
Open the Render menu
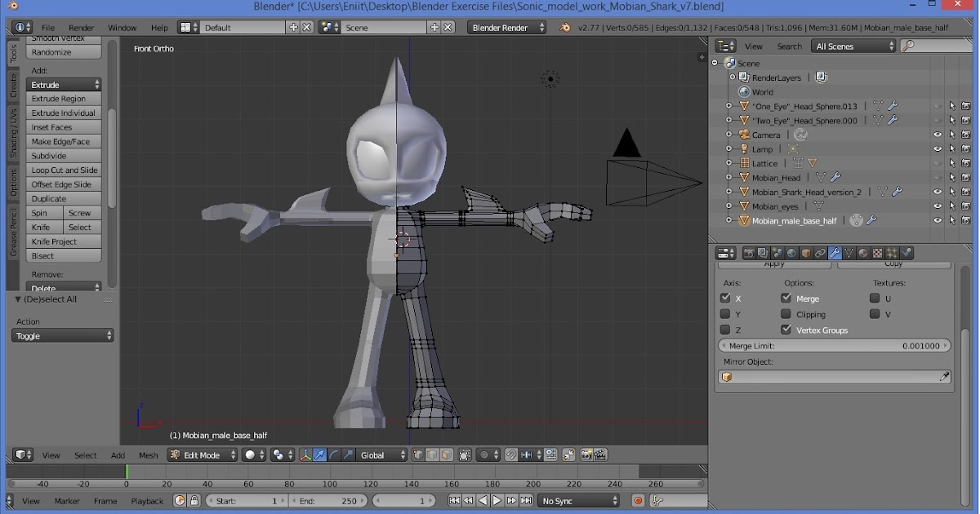pyautogui.click(x=81, y=27)
